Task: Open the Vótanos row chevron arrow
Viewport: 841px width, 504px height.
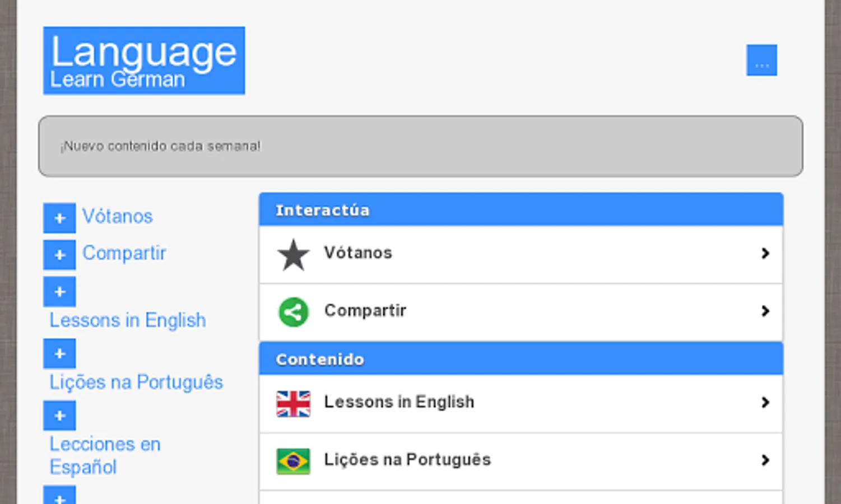Action: [765, 254]
